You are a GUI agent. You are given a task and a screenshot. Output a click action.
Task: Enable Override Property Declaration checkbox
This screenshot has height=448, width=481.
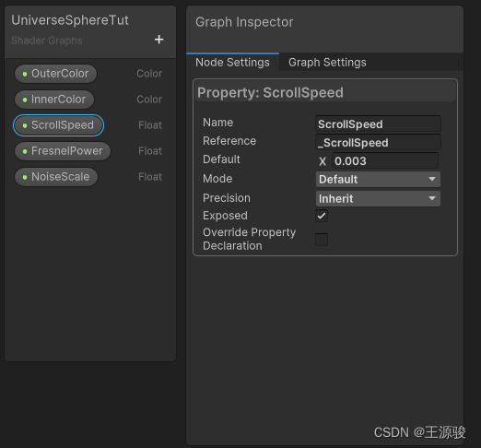(322, 240)
